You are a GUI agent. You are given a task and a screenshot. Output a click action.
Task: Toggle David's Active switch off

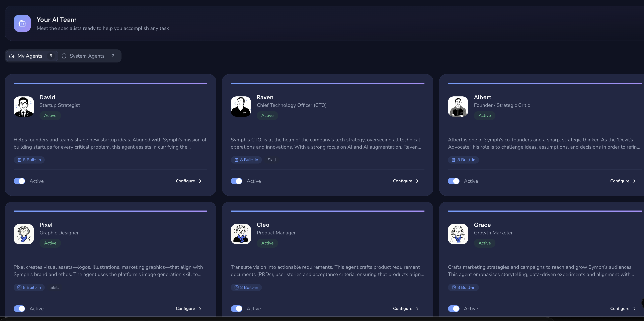(x=19, y=181)
